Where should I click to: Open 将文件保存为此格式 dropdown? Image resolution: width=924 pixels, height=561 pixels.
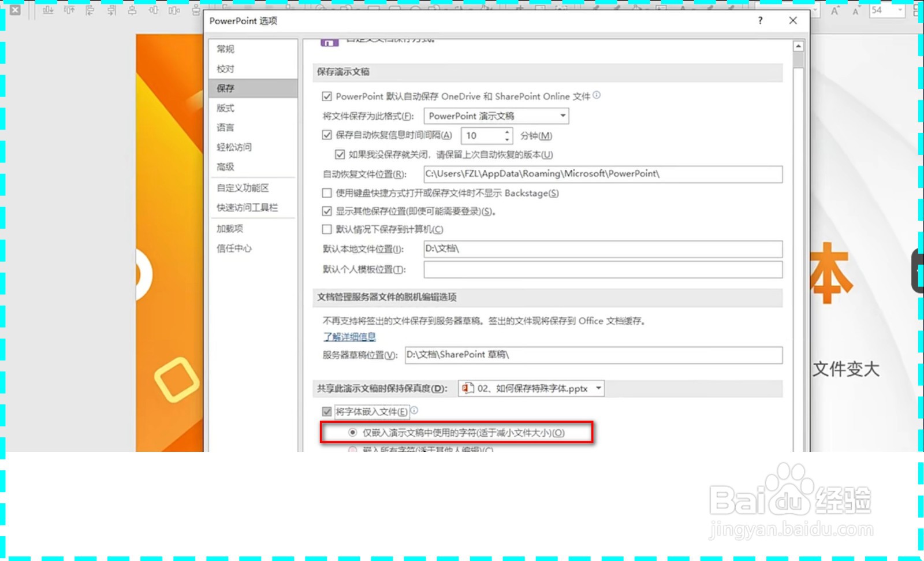click(x=496, y=116)
